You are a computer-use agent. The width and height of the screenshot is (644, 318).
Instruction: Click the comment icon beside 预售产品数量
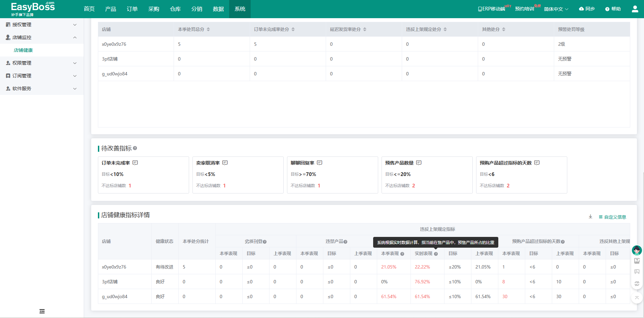[x=419, y=163]
